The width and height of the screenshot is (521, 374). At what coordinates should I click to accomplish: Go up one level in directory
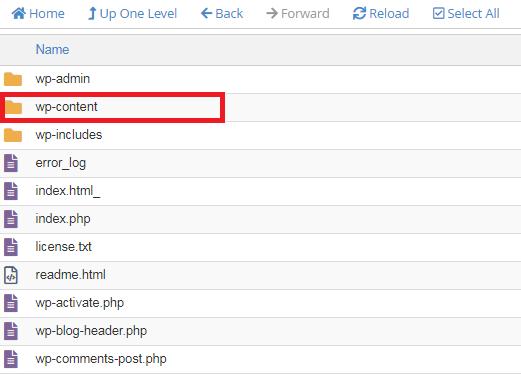(x=132, y=14)
